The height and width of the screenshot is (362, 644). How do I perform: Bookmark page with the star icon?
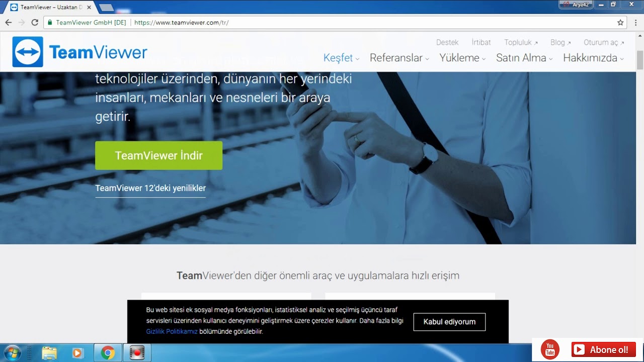click(x=620, y=23)
